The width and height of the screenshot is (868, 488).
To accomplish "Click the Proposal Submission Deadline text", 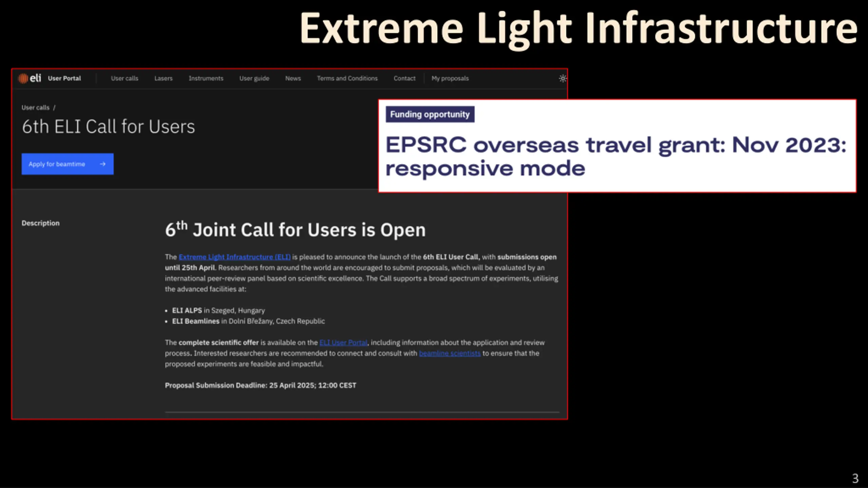I will click(260, 385).
